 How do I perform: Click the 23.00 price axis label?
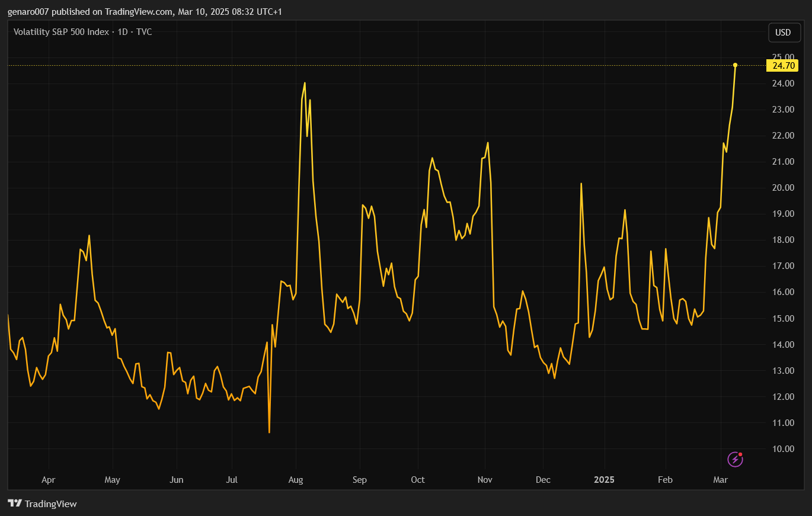[782, 110]
